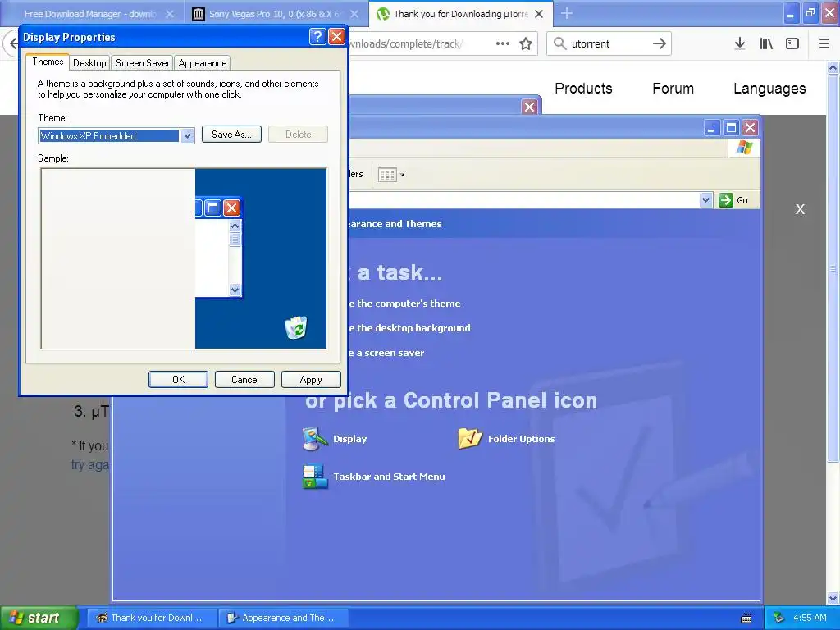Expand the Theme dropdown list
The width and height of the screenshot is (840, 630).
[187, 136]
